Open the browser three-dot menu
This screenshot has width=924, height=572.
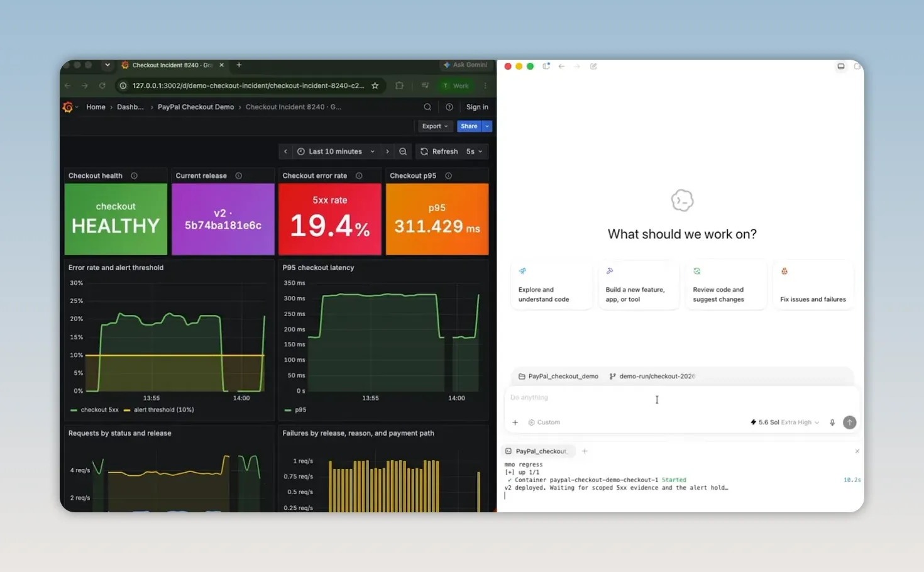click(485, 85)
